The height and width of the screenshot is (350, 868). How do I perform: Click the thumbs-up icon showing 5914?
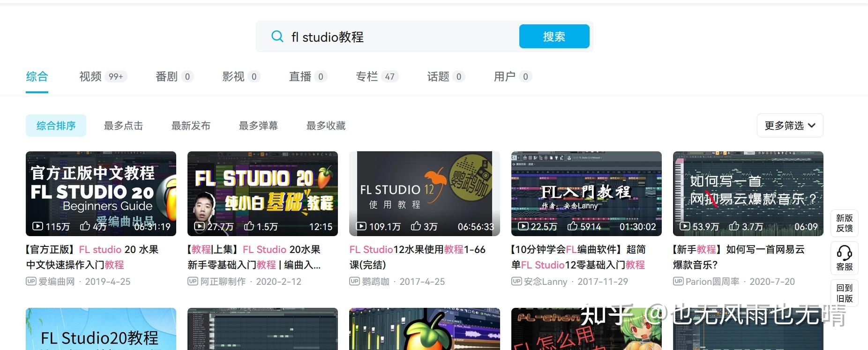point(572,226)
